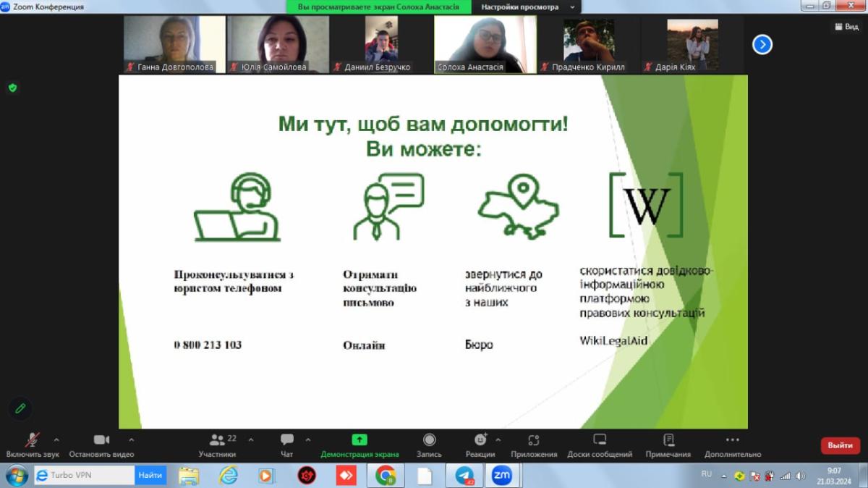The width and height of the screenshot is (868, 488).
Task: Expand audio options arrow beside microphone
Action: (x=56, y=439)
